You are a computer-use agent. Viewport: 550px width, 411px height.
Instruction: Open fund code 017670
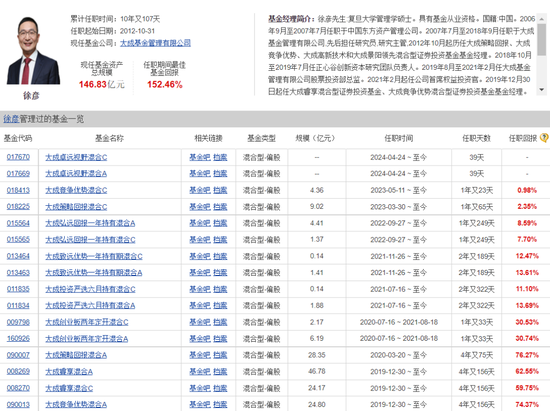[18, 157]
